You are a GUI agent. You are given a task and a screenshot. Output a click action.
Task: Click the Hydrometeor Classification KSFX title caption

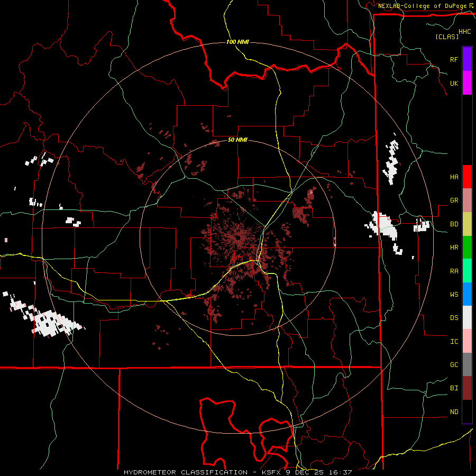(x=237, y=472)
